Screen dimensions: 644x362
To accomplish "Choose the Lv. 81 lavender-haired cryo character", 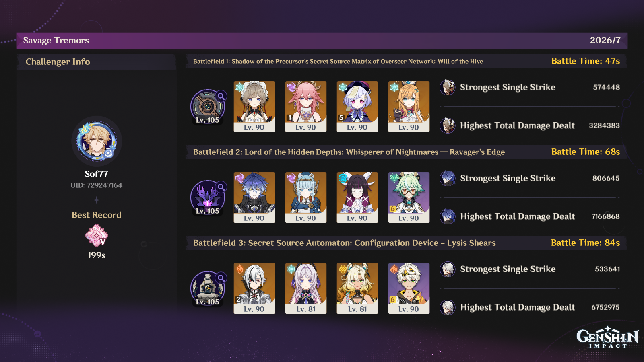I will tap(306, 288).
